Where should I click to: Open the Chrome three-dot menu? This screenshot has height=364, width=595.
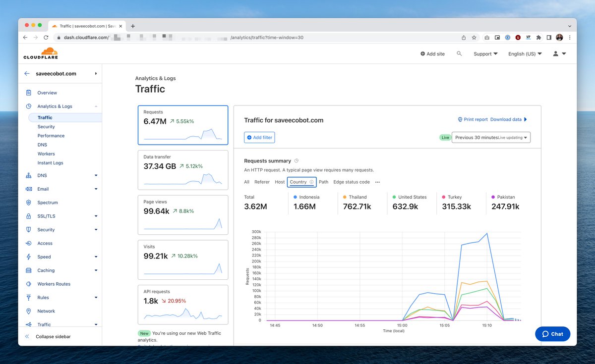tap(570, 37)
